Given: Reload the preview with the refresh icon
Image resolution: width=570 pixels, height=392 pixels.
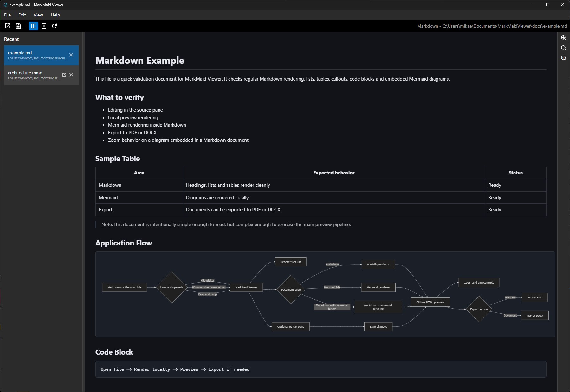Looking at the screenshot, I should coord(55,26).
